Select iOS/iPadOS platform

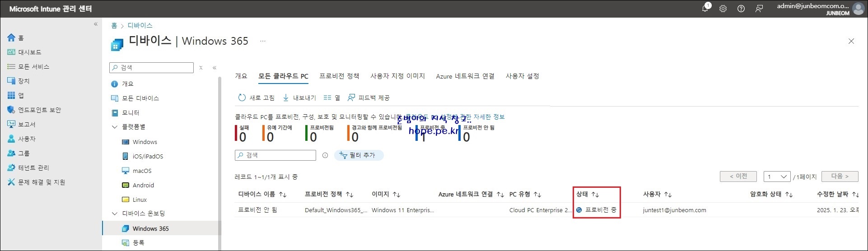point(148,156)
